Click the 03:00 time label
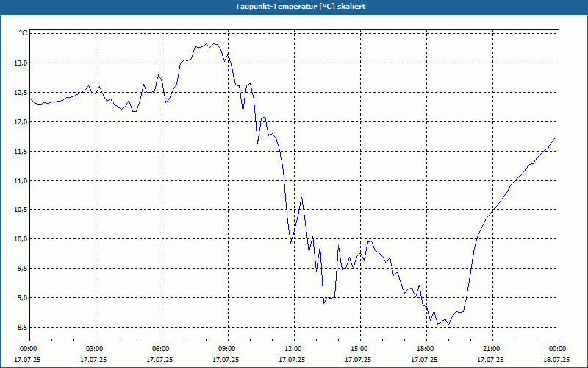The width and height of the screenshot is (588, 368). 96,349
